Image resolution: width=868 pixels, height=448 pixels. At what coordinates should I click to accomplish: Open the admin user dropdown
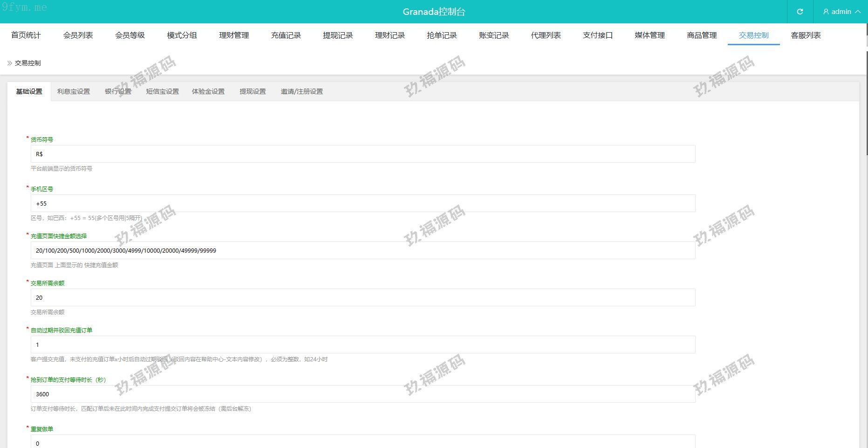(x=841, y=12)
